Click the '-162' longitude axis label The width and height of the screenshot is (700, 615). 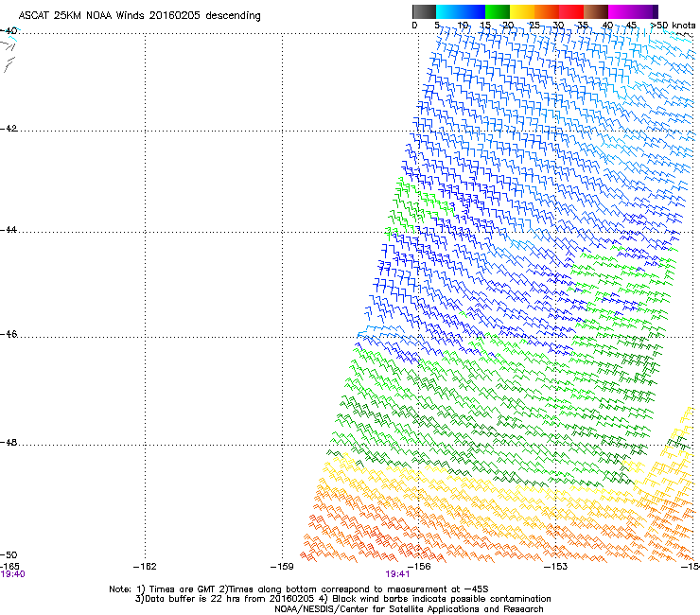[x=145, y=567]
